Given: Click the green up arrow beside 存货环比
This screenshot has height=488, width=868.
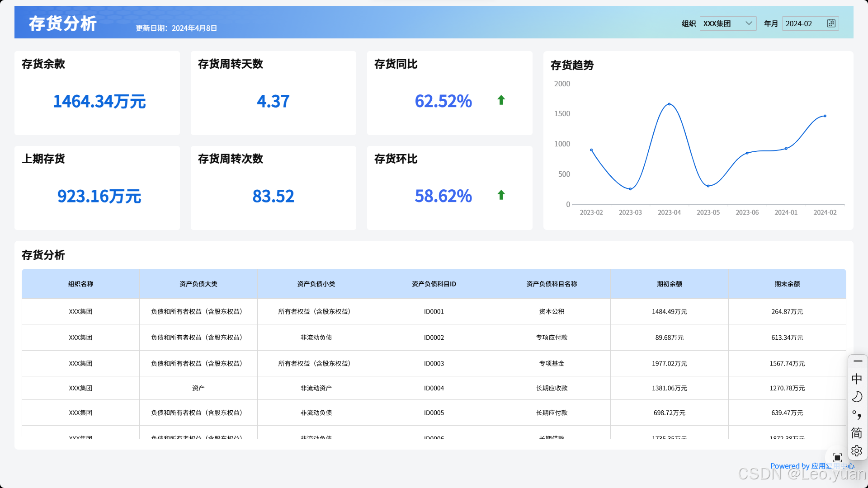Looking at the screenshot, I should (501, 195).
